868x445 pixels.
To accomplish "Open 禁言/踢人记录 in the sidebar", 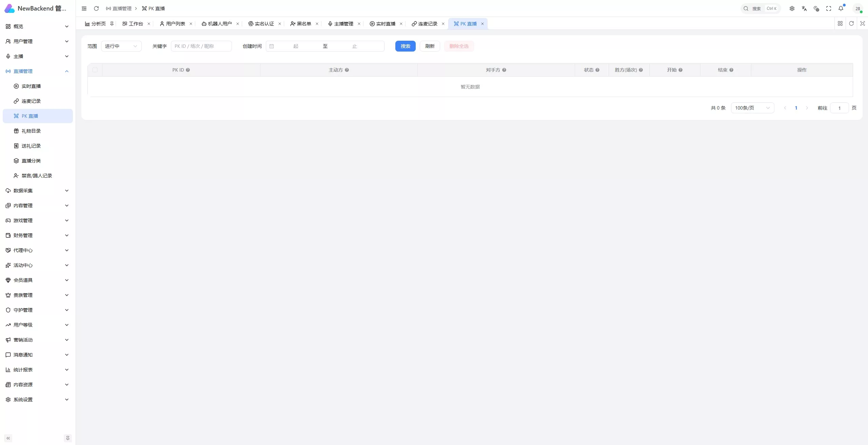I will pos(37,176).
